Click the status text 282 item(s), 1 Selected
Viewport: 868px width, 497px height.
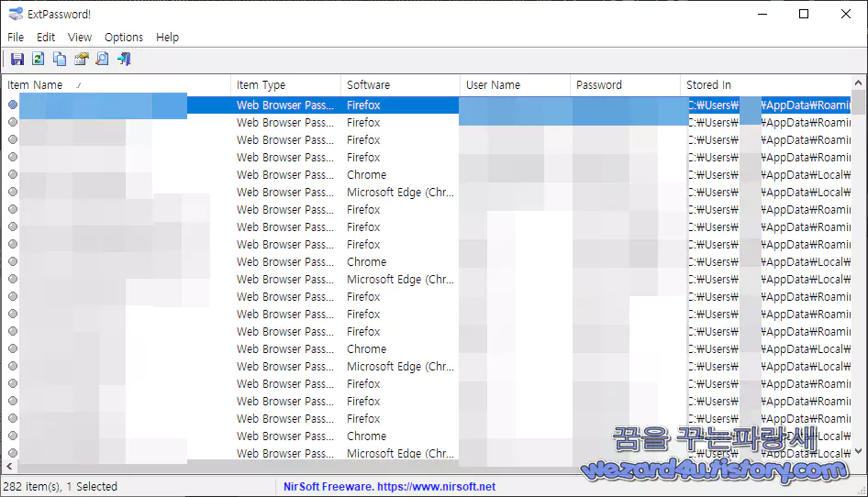point(61,487)
